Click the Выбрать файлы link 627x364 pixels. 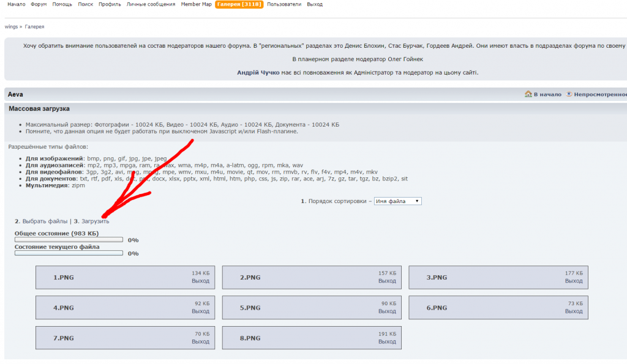pos(45,221)
